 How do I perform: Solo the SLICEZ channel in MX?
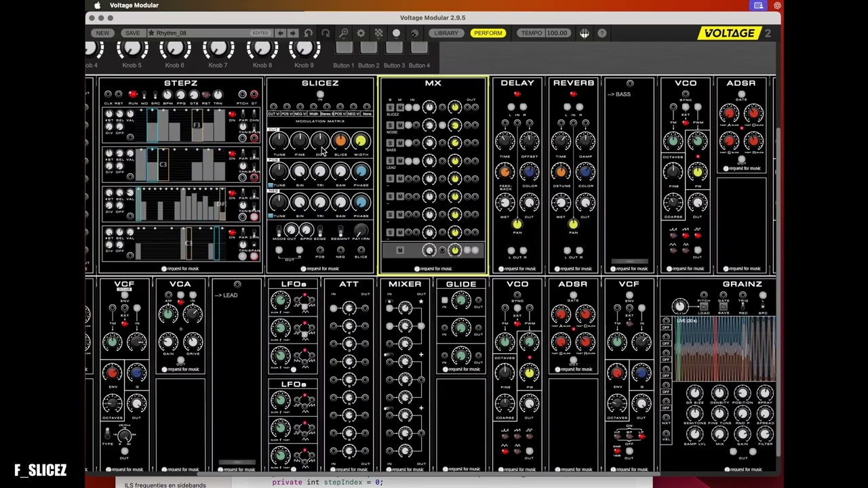click(x=390, y=108)
